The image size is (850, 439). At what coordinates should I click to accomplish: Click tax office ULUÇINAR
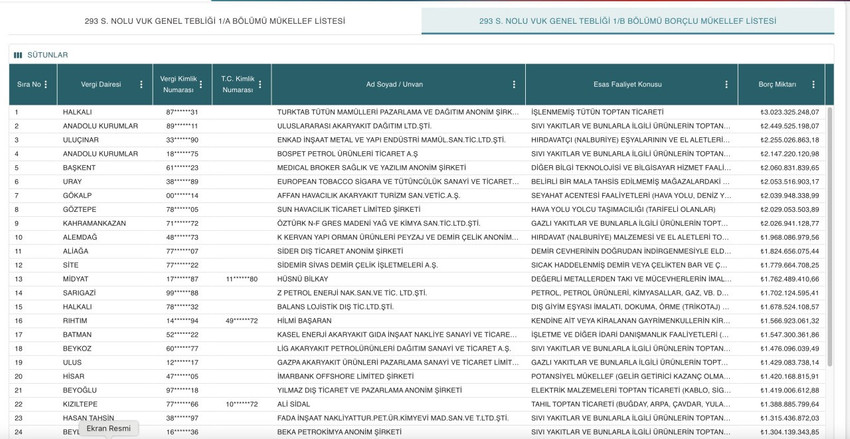[x=81, y=140]
